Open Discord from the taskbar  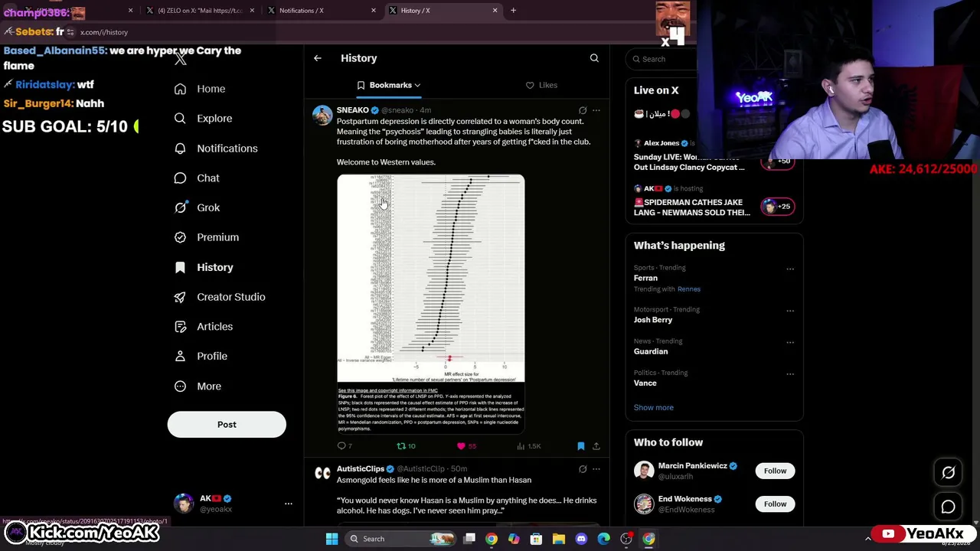(x=581, y=539)
